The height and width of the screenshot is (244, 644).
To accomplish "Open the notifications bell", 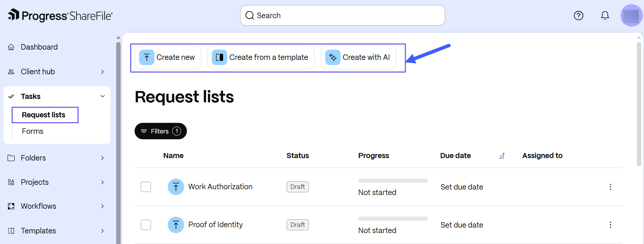I will pos(605,15).
